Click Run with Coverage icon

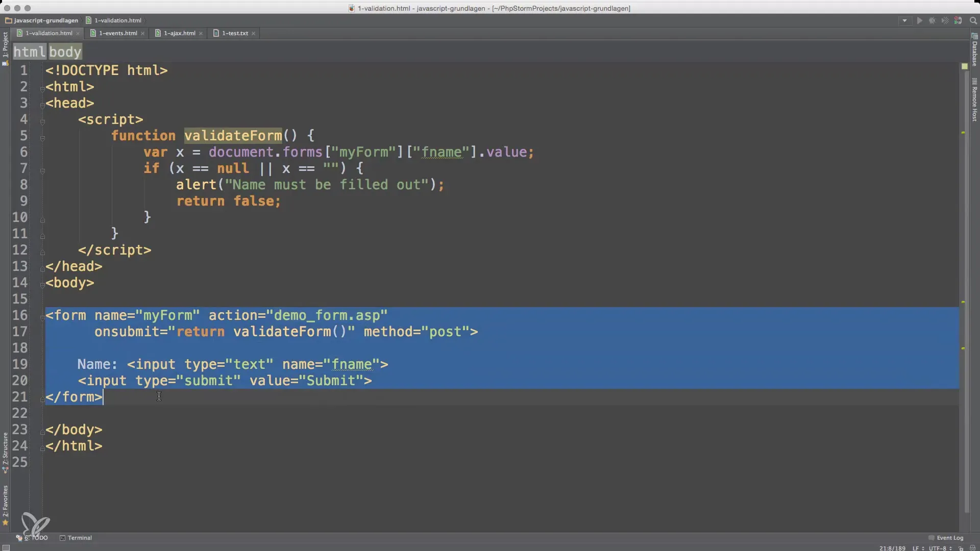coord(945,21)
